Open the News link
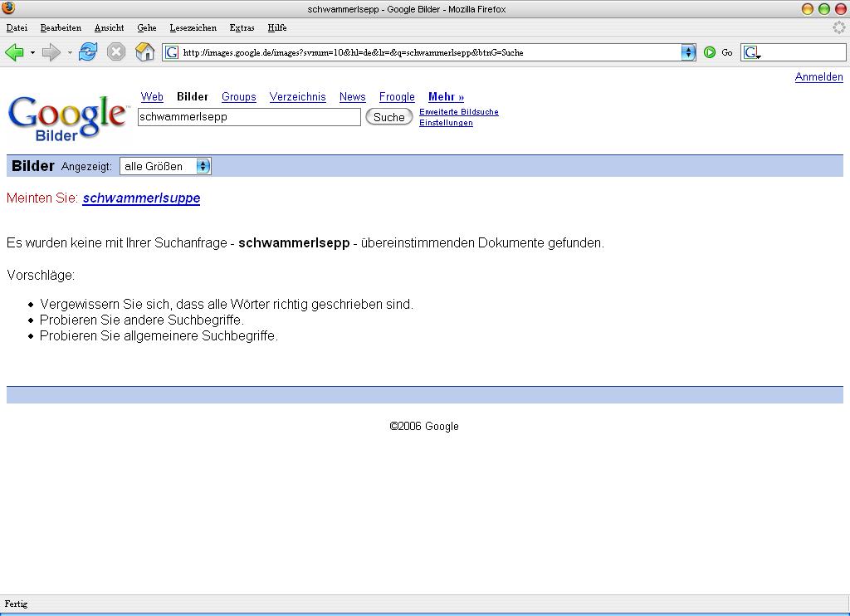Screen dimensions: 850x616 pos(352,97)
